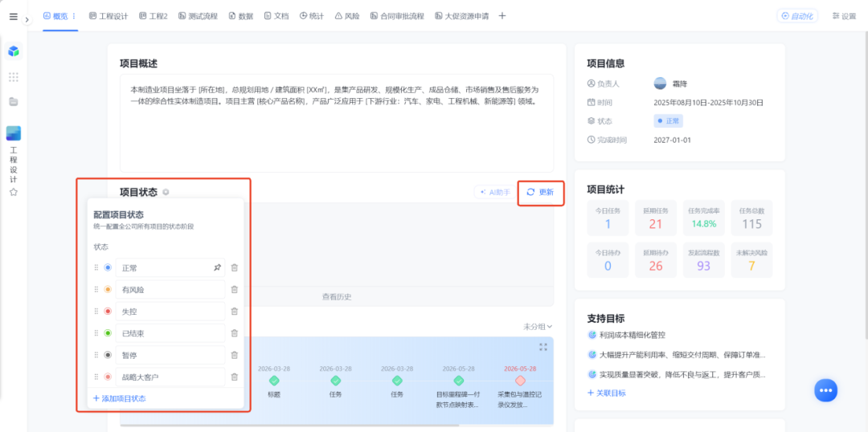Grab the drag handle of the 战略大客户 status
This screenshot has height=432, width=868.
96,377
